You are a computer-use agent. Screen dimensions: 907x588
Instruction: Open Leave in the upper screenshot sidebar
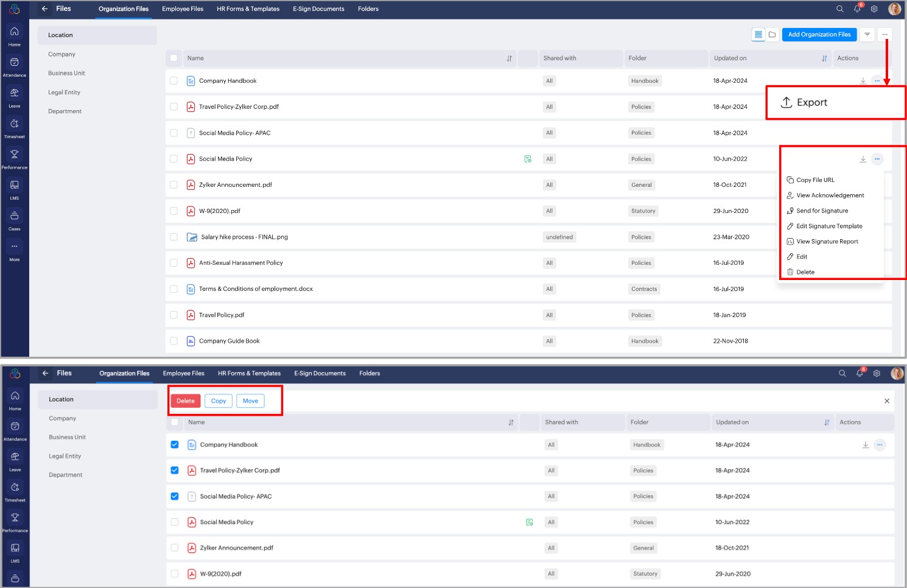(15, 97)
